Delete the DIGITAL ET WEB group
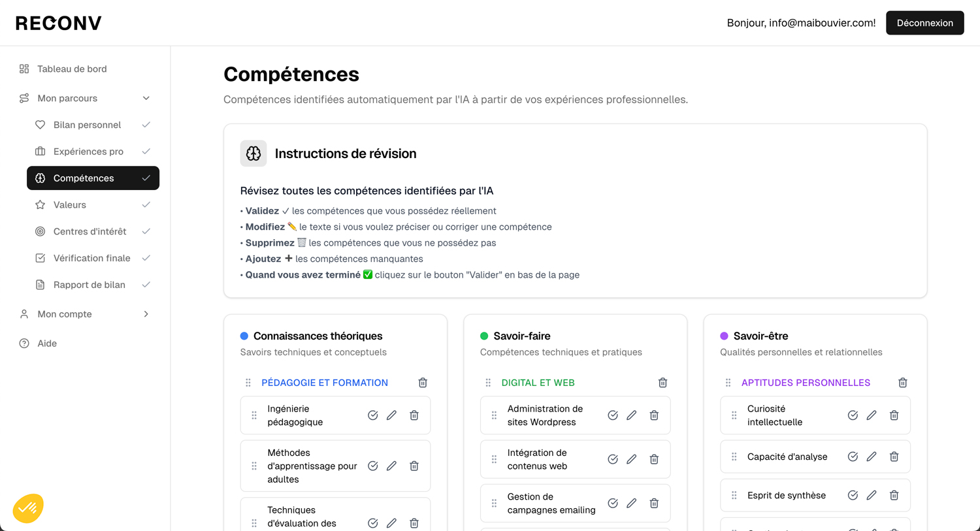The height and width of the screenshot is (531, 980). (662, 383)
